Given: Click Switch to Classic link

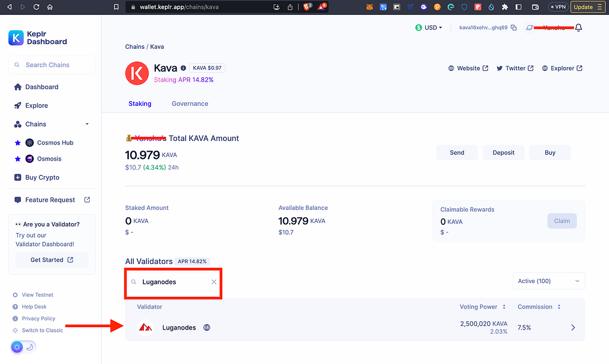Looking at the screenshot, I should tap(37, 331).
